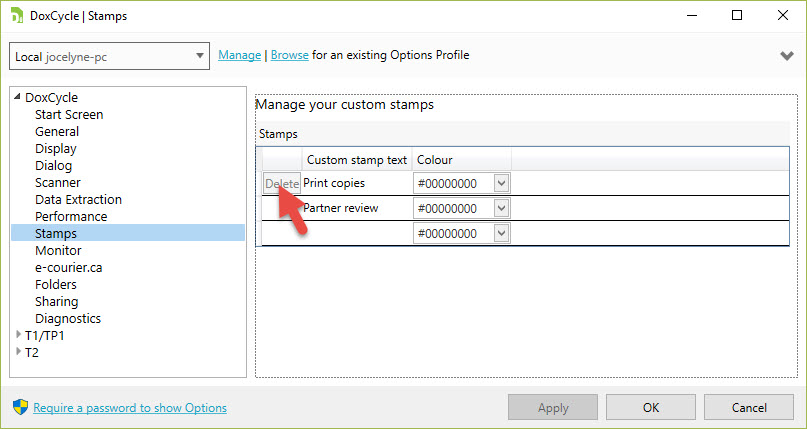Select Sharing in the options tree
807x429 pixels.
tap(57, 301)
